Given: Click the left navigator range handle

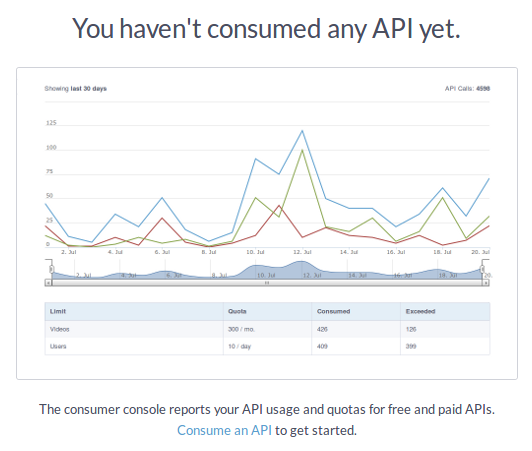Looking at the screenshot, I should click(52, 269).
